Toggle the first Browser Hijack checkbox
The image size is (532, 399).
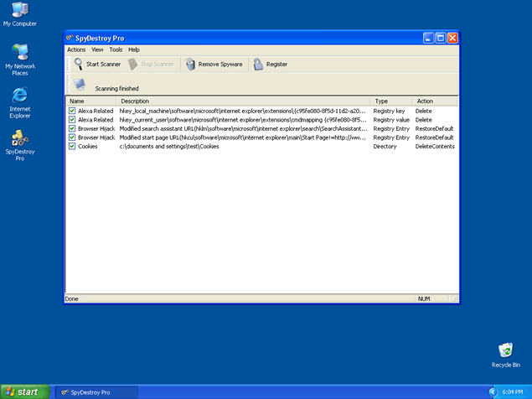[x=72, y=128]
